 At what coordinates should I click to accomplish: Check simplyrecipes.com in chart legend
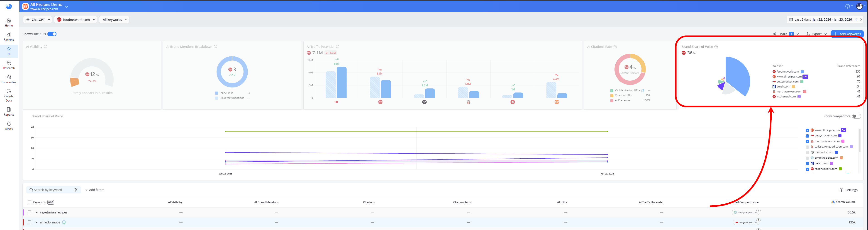pyautogui.click(x=807, y=158)
